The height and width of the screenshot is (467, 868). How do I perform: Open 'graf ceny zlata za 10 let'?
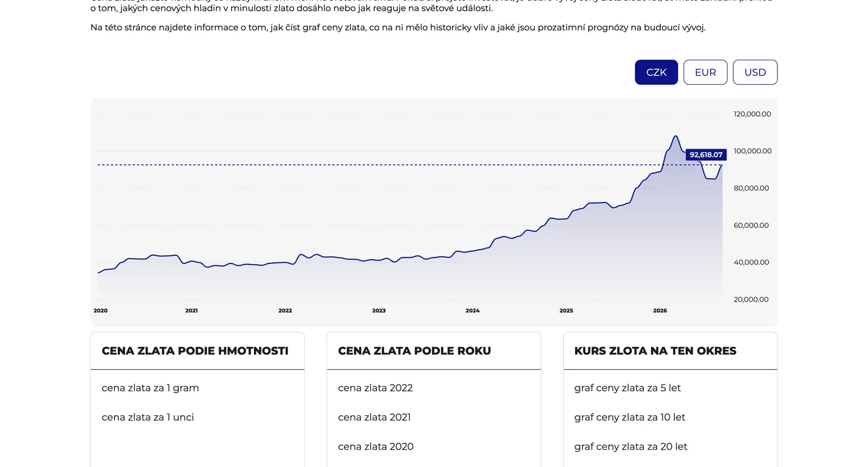click(x=629, y=417)
